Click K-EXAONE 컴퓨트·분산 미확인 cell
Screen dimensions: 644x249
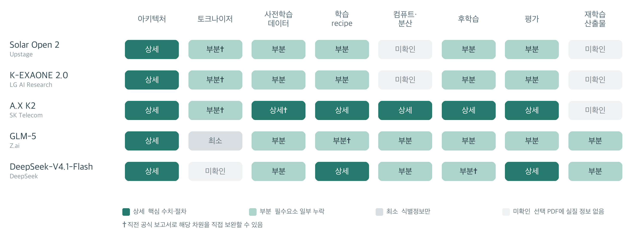405,80
